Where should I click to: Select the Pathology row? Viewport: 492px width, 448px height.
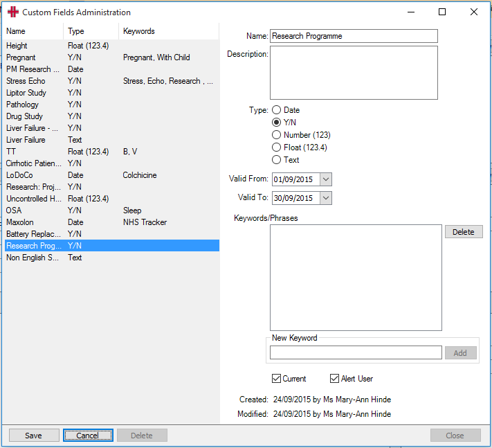[111, 105]
